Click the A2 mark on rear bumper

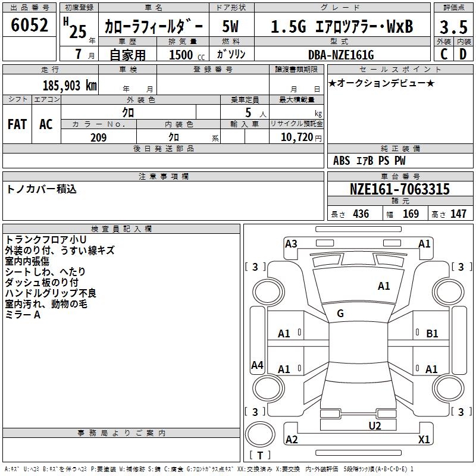click(292, 440)
